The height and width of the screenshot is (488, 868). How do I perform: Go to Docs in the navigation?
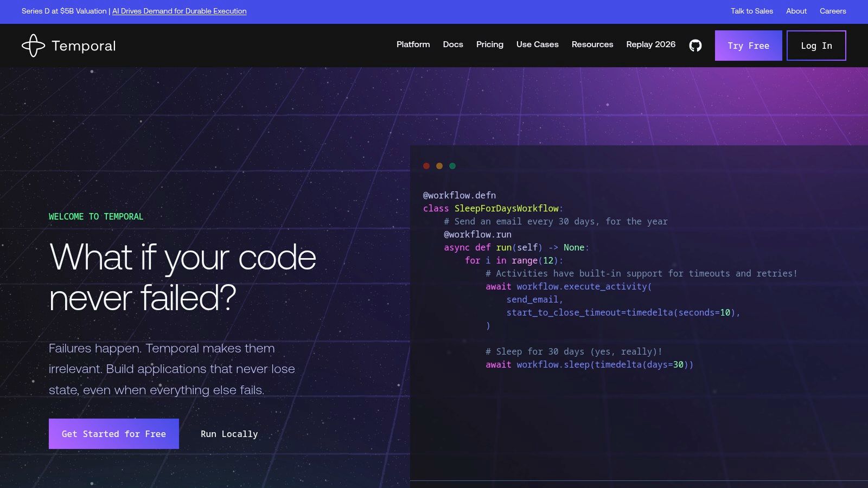pyautogui.click(x=453, y=44)
